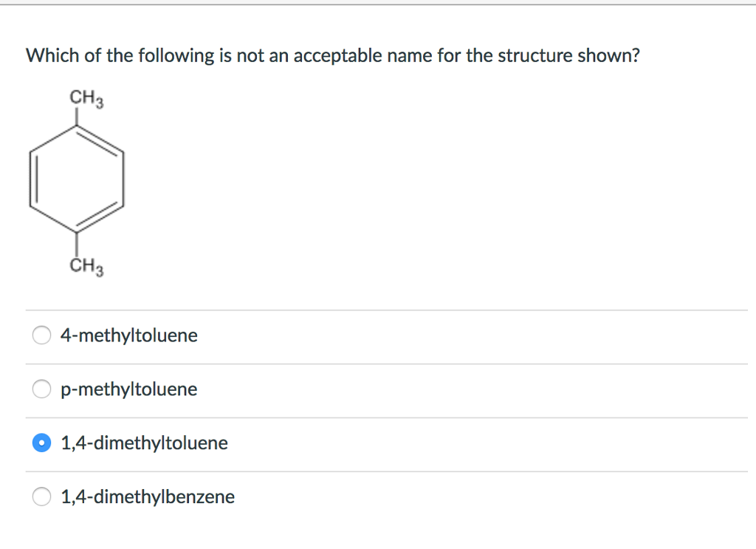Click the "1,4-dimethyltoluene" answer label text

coord(144,443)
